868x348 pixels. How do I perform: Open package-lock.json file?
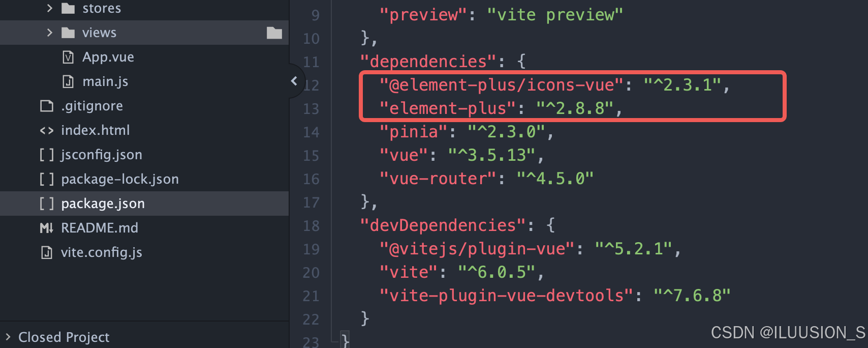click(x=120, y=179)
